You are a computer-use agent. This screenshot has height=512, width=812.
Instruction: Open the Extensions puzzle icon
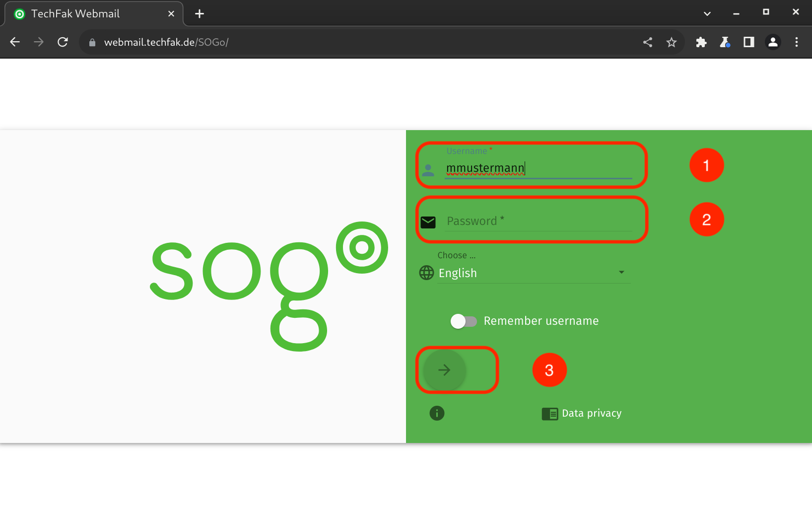[x=701, y=42]
